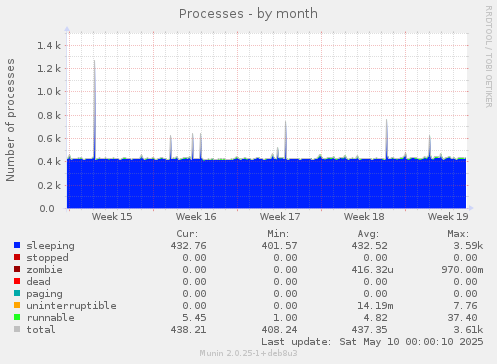497x364 pixels.
Task: Click the 'dead' legend label
Action: (x=38, y=282)
